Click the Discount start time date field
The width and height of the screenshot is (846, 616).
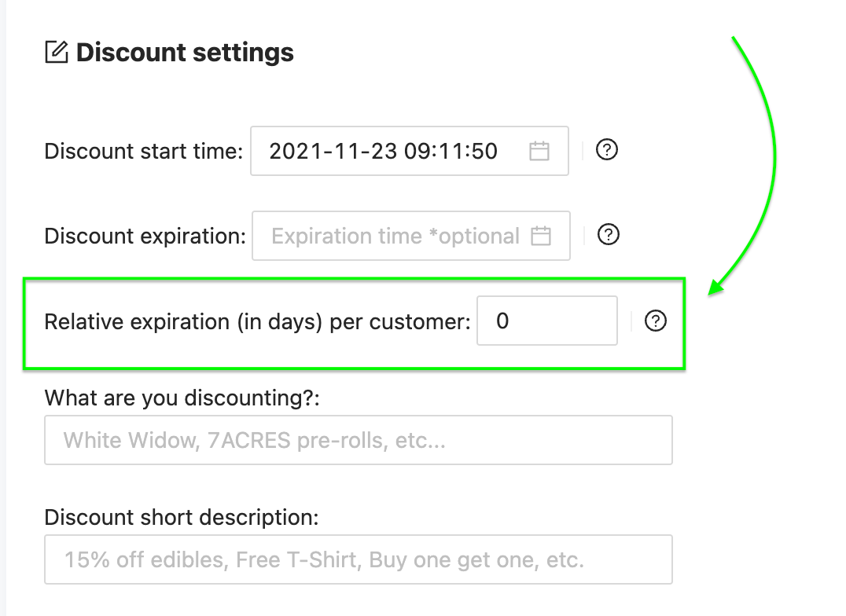pyautogui.click(x=410, y=151)
